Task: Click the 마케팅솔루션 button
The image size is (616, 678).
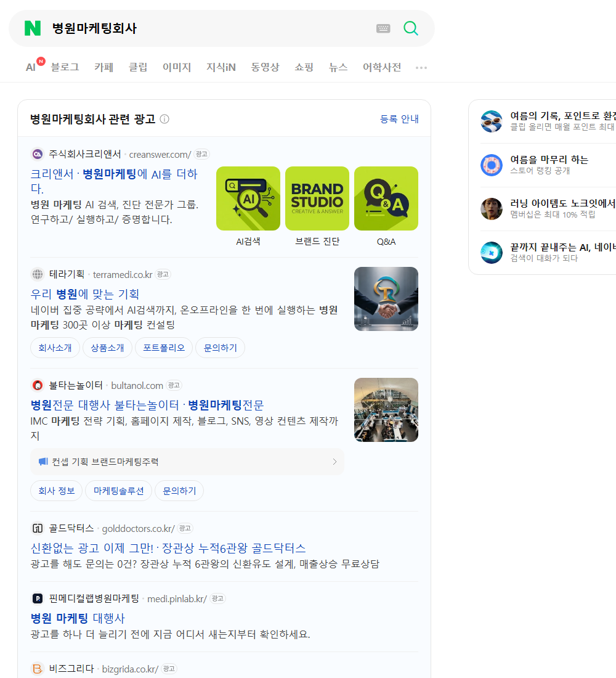Action: pyautogui.click(x=118, y=491)
